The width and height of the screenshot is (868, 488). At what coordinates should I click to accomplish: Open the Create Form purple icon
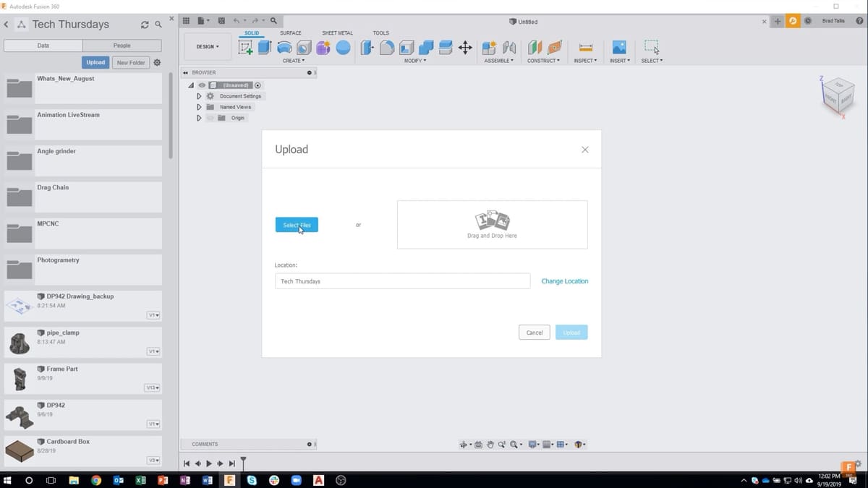point(323,48)
